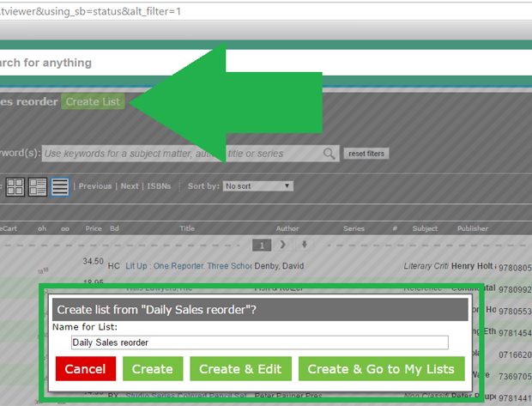Select the list view layout icon
Viewport: 532px width, 406px height.
coord(60,186)
